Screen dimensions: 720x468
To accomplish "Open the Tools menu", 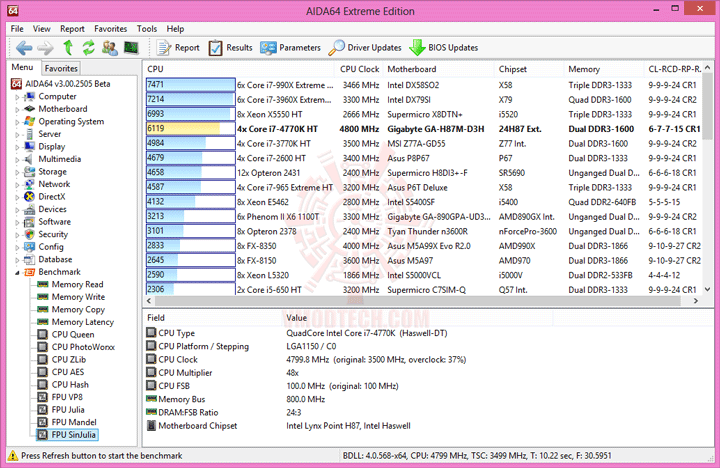I will click(x=147, y=28).
